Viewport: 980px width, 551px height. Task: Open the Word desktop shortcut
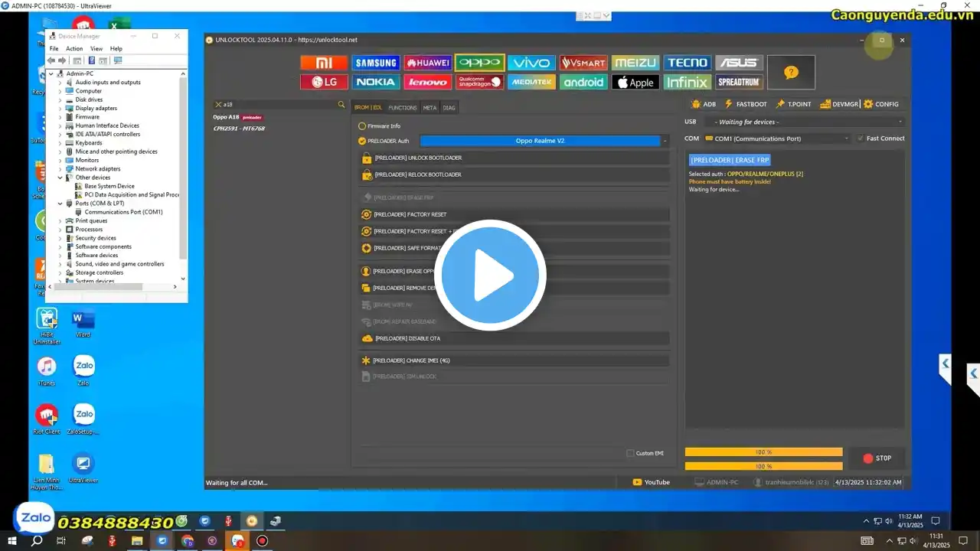click(x=83, y=324)
